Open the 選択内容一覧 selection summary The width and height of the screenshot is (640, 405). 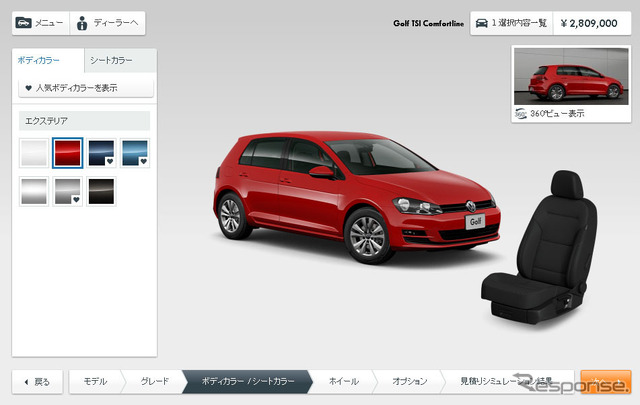tap(511, 23)
